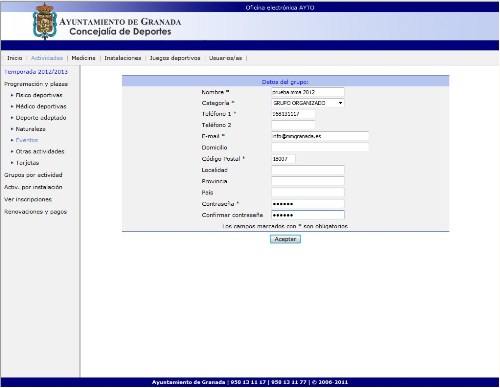This screenshot has width=500, height=388.
Task: Focus the Provincia input field
Action: 308,181
